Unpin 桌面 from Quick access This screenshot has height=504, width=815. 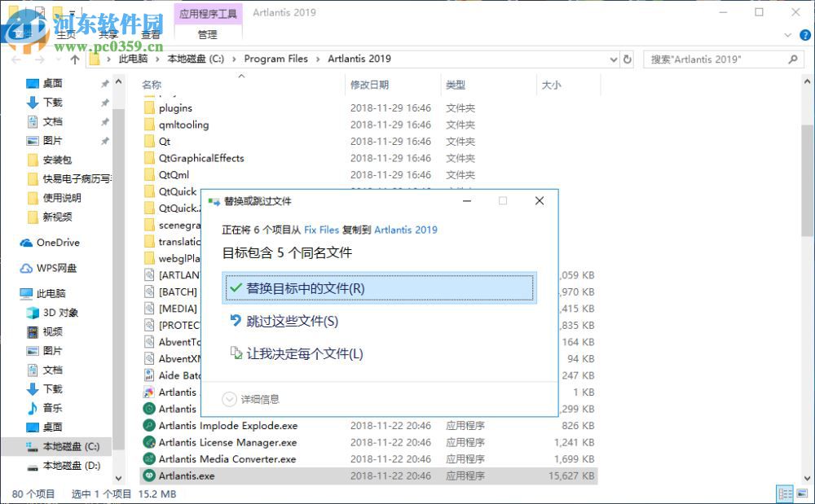click(104, 85)
